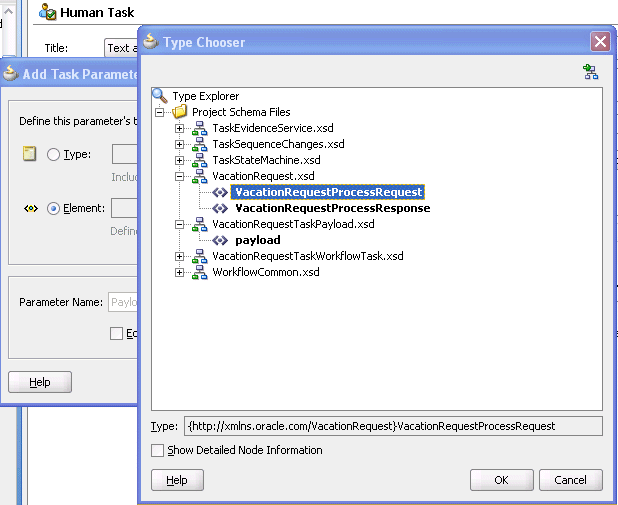Click the VacationRequestProcessRequest element icon
Image resolution: width=618 pixels, height=505 pixels.
coord(220,192)
